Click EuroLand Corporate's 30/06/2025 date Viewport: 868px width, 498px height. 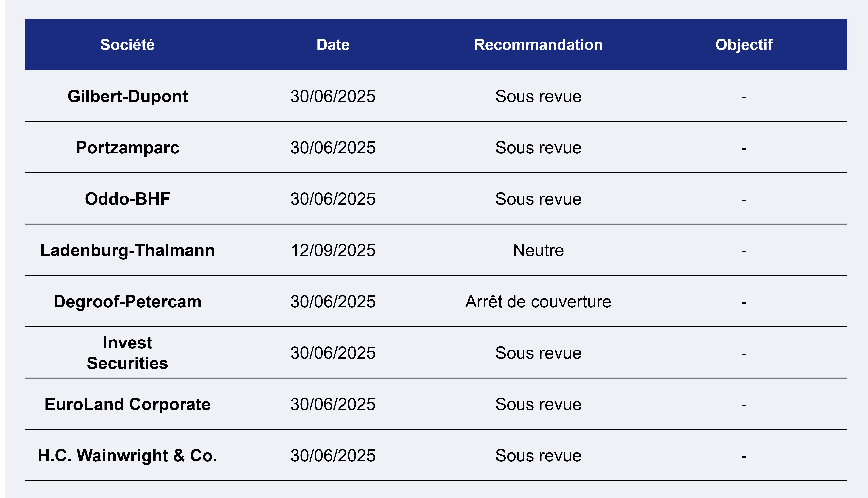pos(333,404)
